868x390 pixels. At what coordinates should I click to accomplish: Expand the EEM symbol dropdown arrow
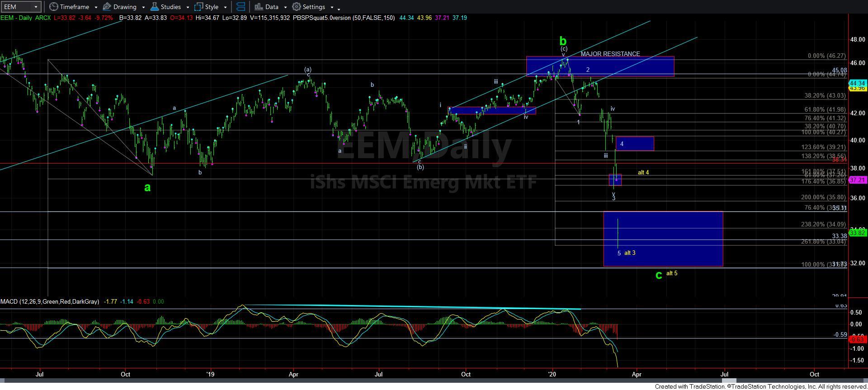[36, 7]
